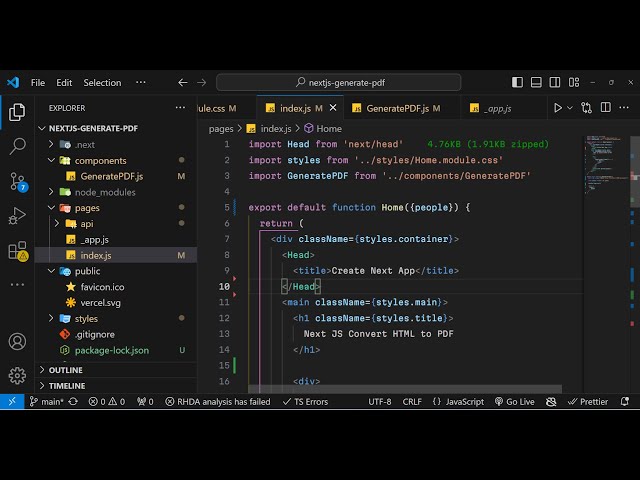Viewport: 640px width, 480px height.
Task: Click the main branch indicator
Action: coord(46,402)
